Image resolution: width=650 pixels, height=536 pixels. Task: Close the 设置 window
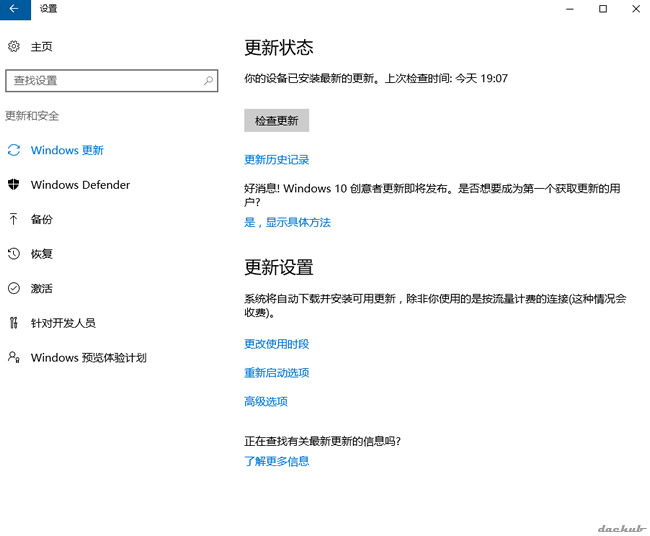tap(636, 9)
